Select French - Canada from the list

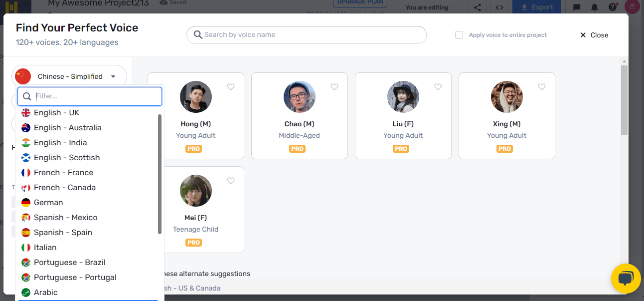pyautogui.click(x=64, y=188)
